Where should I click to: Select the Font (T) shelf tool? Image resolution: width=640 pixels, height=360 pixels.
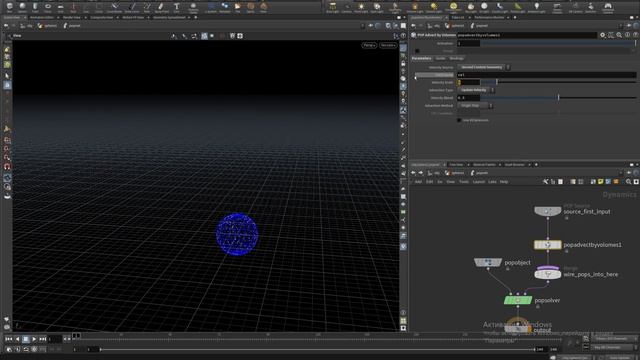coord(176,7)
